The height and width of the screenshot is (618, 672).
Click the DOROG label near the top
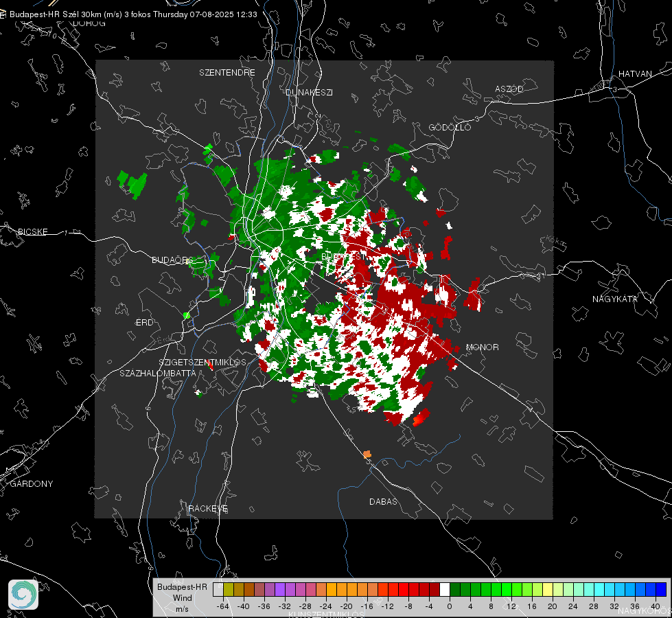point(89,23)
